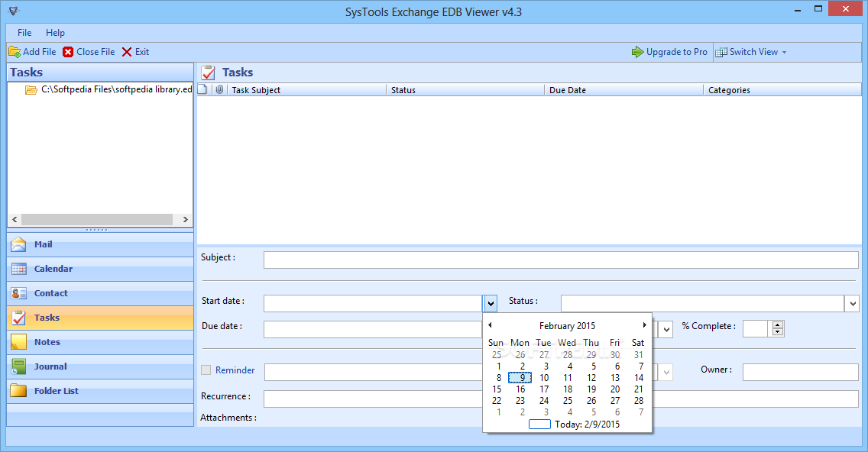Open the Contact section
This screenshot has height=452, width=868.
pos(100,293)
